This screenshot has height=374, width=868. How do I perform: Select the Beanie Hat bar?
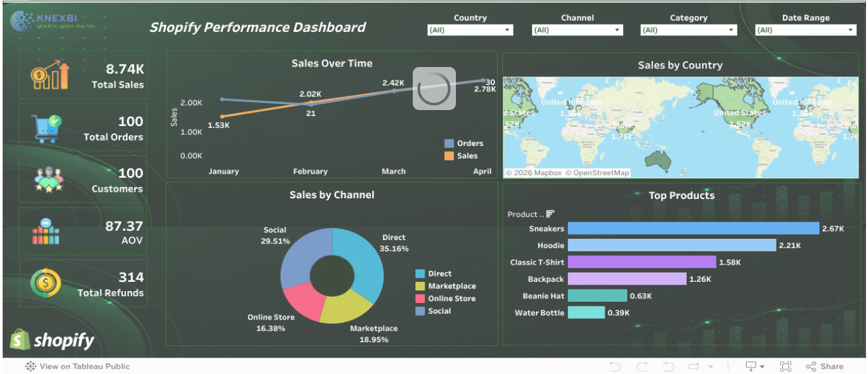point(597,296)
